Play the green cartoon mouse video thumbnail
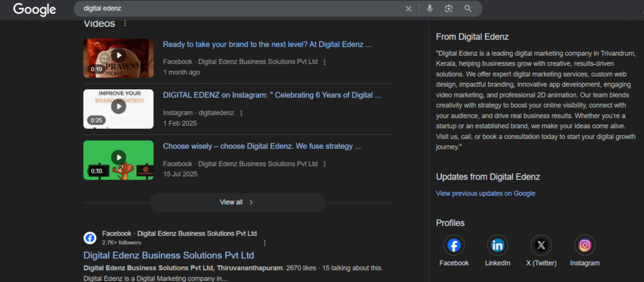This screenshot has height=282, width=644. point(119,160)
